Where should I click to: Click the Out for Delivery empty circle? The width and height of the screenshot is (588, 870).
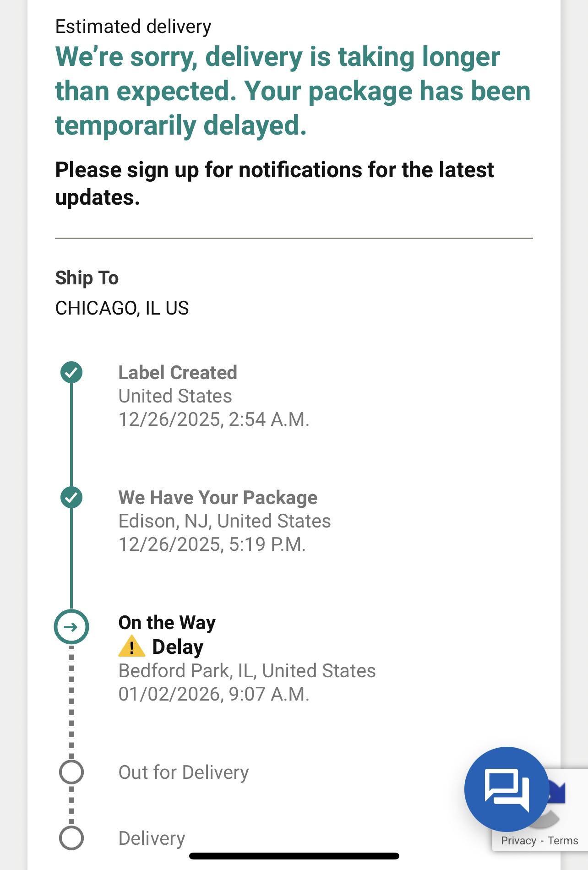click(x=71, y=772)
